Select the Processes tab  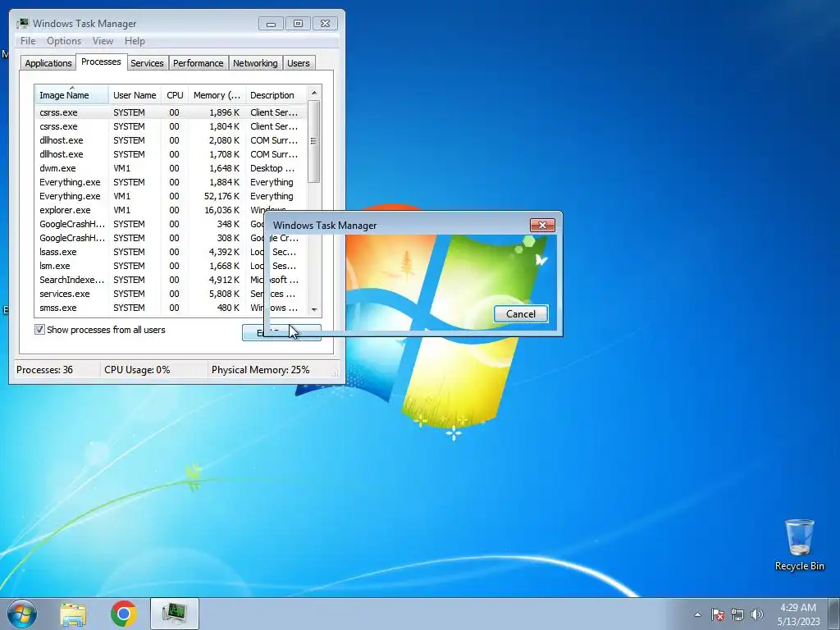[x=101, y=62]
